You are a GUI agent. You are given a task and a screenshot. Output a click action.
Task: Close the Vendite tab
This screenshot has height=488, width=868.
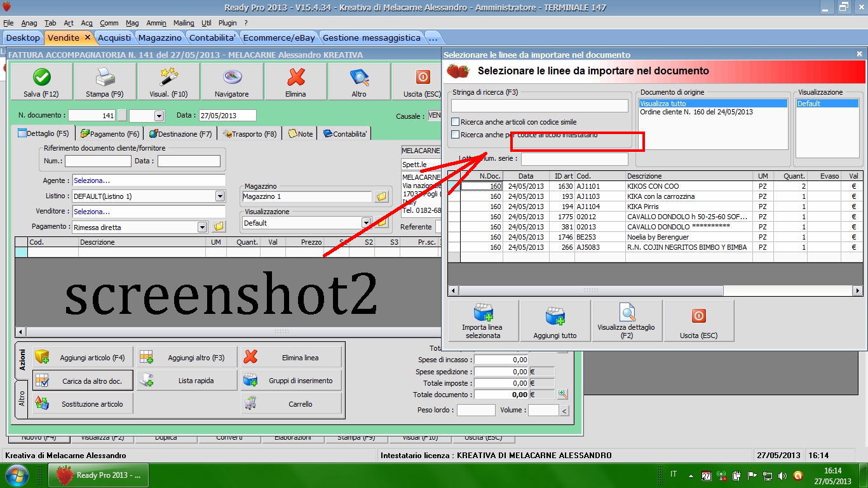tap(88, 37)
